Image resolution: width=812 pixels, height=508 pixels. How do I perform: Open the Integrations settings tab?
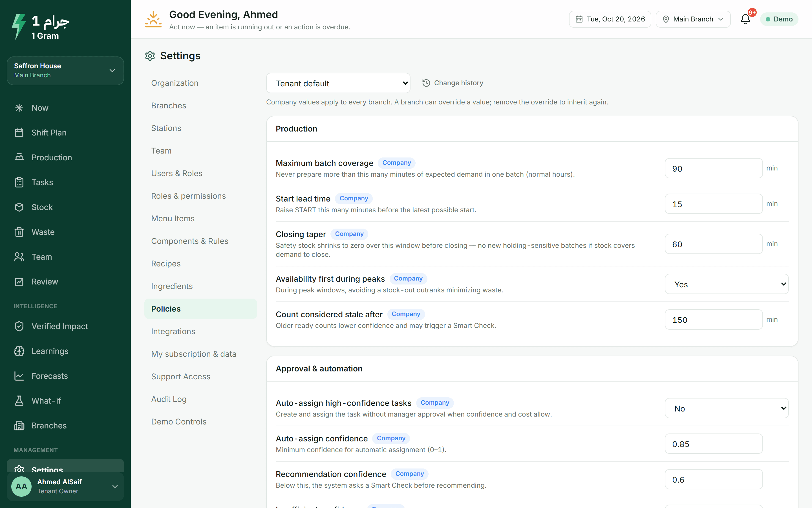(201, 331)
